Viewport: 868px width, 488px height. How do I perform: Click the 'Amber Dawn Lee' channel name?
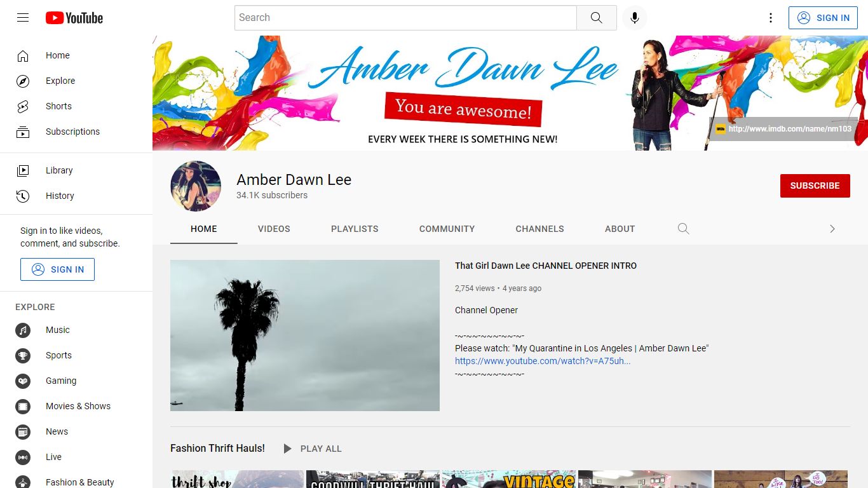click(x=294, y=180)
